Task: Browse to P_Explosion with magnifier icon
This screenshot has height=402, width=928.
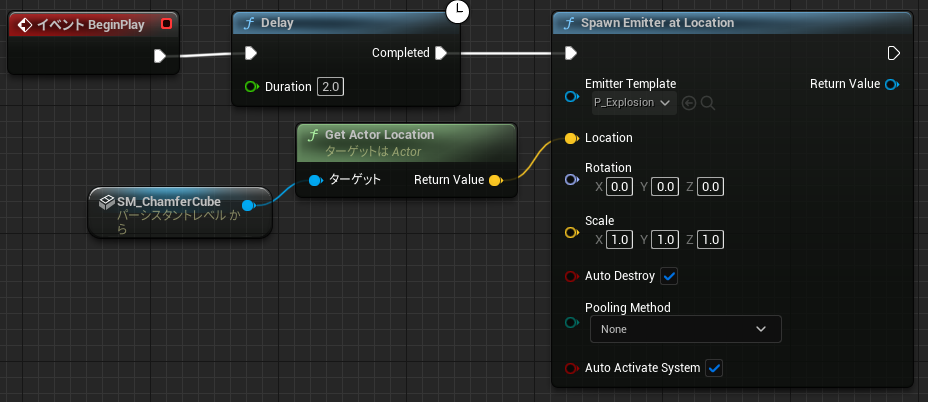Action: (708, 104)
